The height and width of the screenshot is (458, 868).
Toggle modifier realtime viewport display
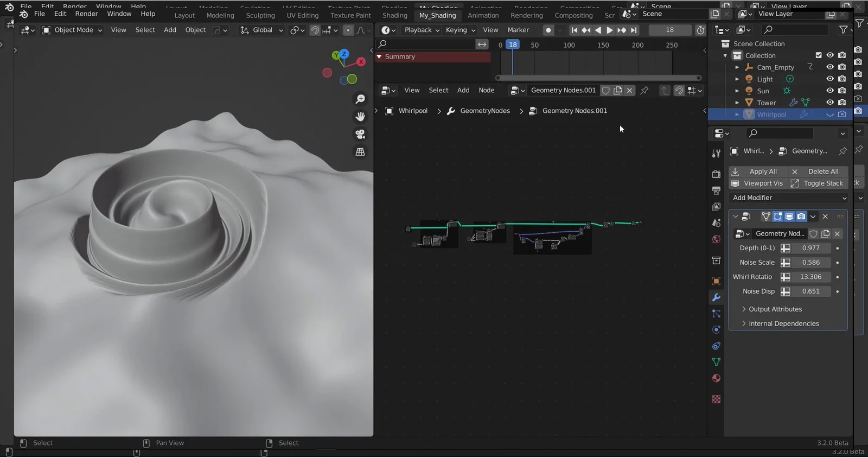pyautogui.click(x=789, y=217)
